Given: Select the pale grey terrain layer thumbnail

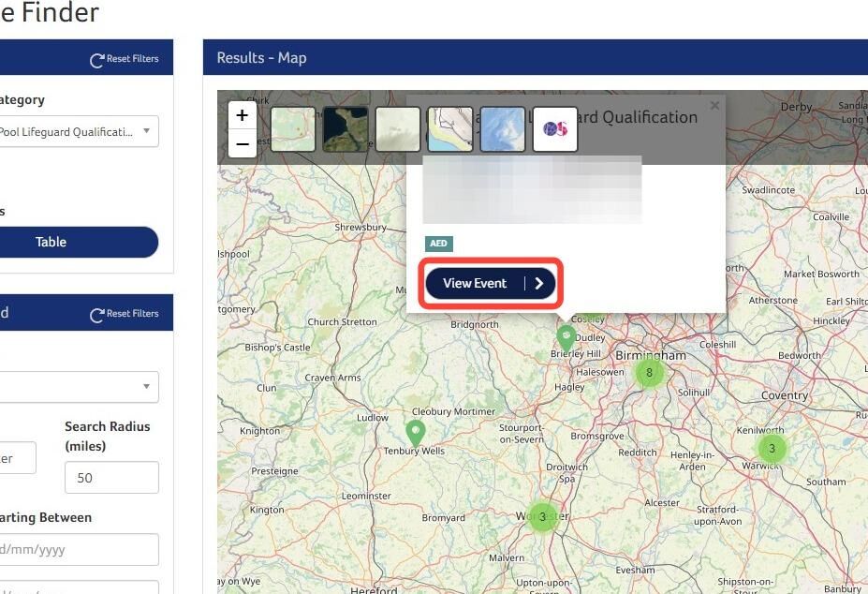Looking at the screenshot, I should [397, 129].
